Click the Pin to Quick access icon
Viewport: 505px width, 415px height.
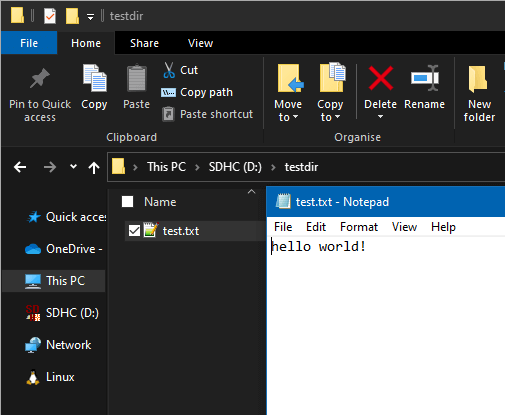(x=40, y=78)
